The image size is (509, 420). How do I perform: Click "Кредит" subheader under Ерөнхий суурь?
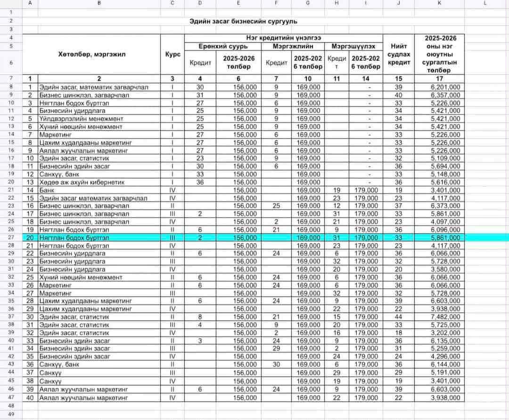pyautogui.click(x=200, y=63)
